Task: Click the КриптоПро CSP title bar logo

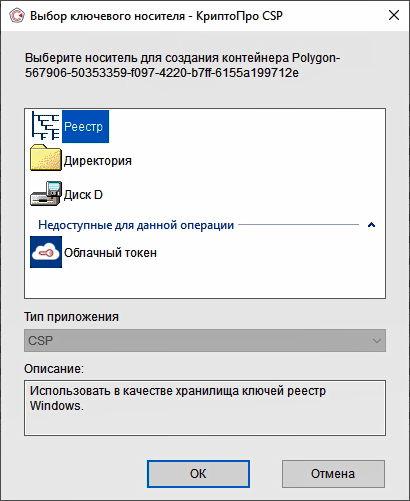Action: click(17, 15)
